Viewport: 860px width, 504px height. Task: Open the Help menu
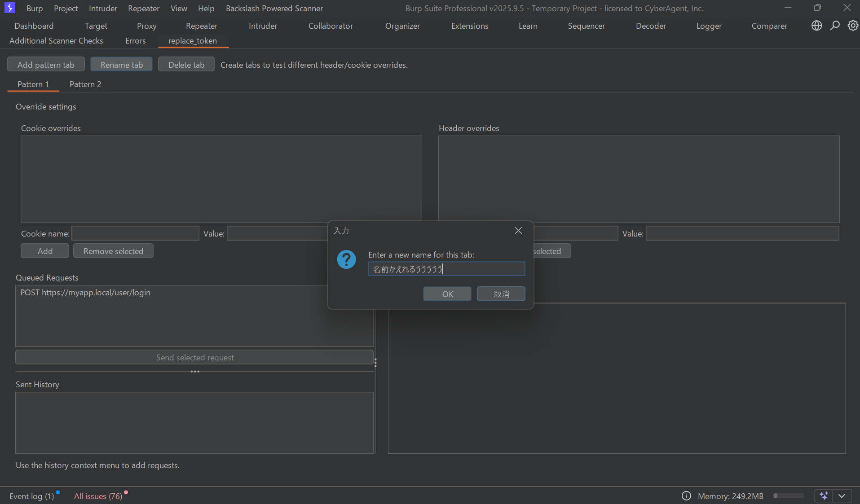[206, 8]
